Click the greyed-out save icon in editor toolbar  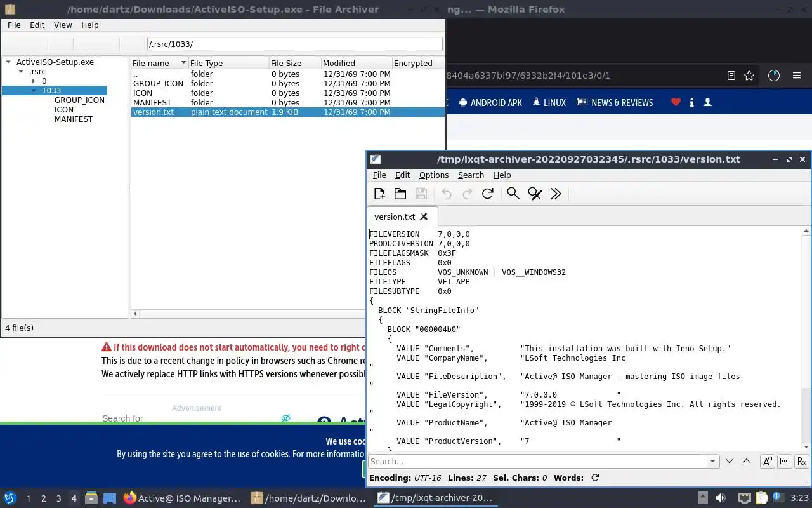421,194
